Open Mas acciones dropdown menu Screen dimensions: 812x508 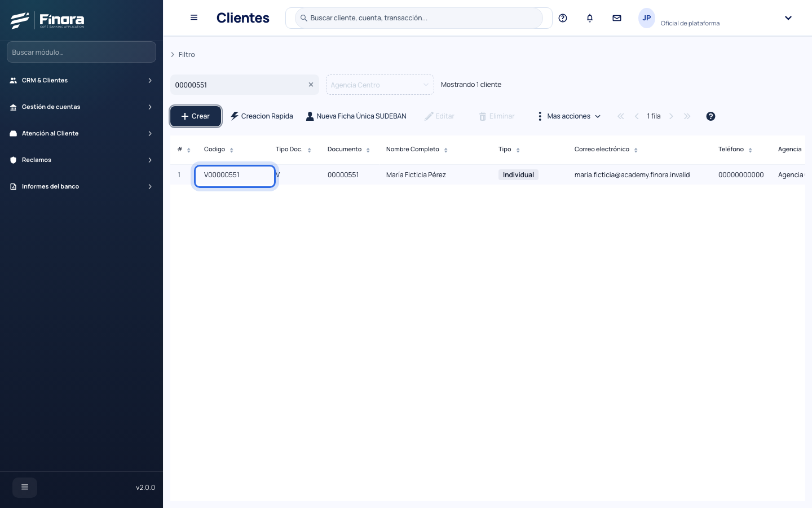(569, 116)
